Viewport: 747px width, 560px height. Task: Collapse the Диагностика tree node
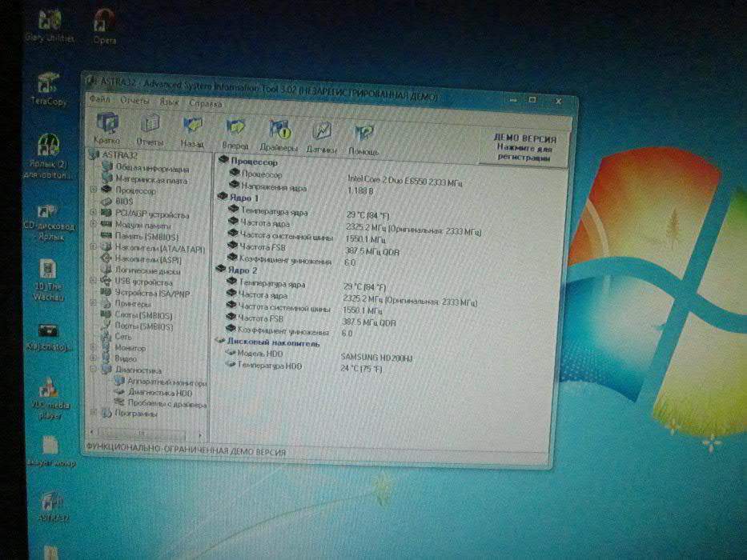[94, 369]
